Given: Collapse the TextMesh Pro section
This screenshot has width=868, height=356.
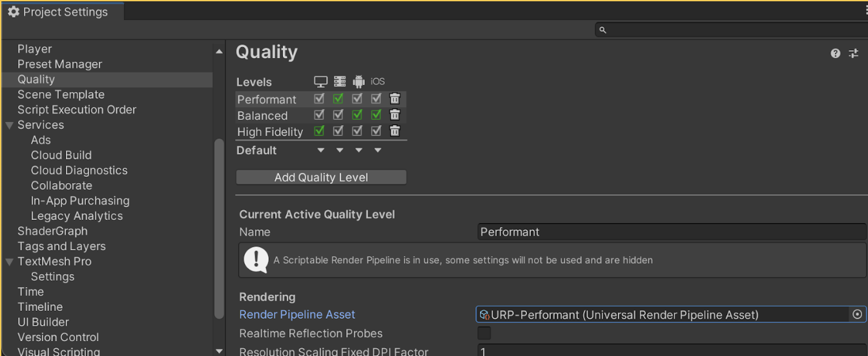Looking at the screenshot, I should click(x=10, y=262).
